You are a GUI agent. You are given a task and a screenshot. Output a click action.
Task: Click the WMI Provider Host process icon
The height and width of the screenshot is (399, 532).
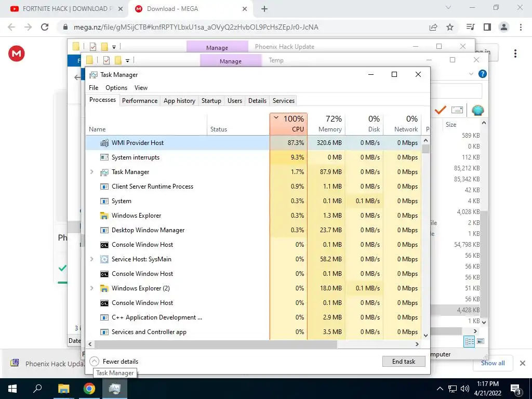pos(104,143)
